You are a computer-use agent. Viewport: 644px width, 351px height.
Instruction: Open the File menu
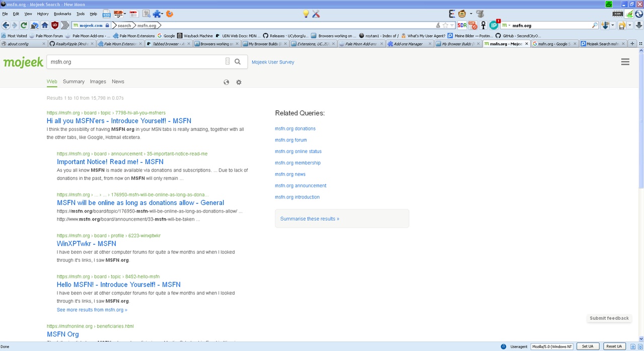click(x=5, y=14)
